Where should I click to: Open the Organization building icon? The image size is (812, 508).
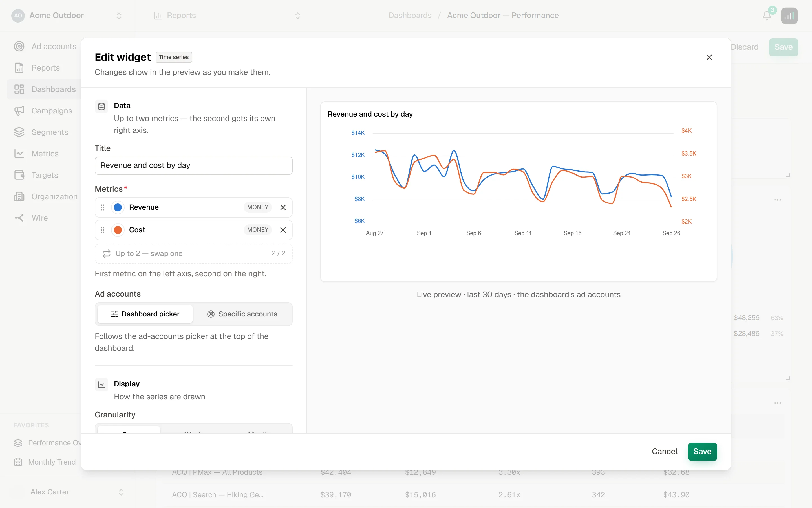pyautogui.click(x=19, y=196)
